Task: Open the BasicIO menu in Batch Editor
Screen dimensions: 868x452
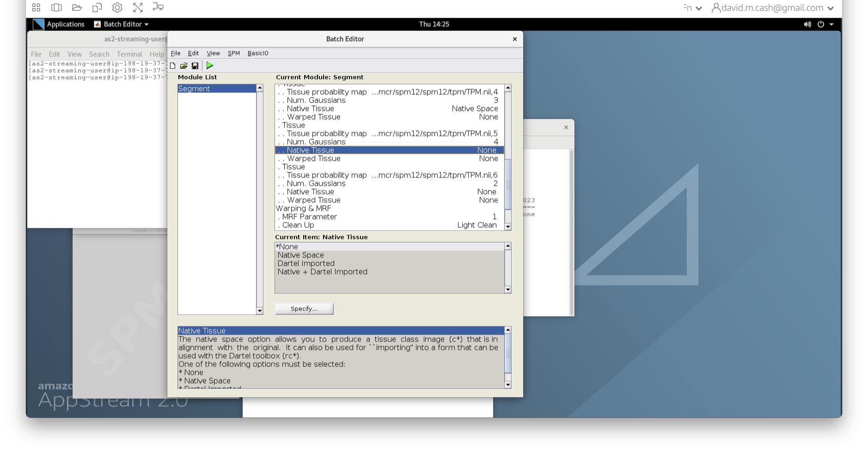Action: [x=258, y=53]
